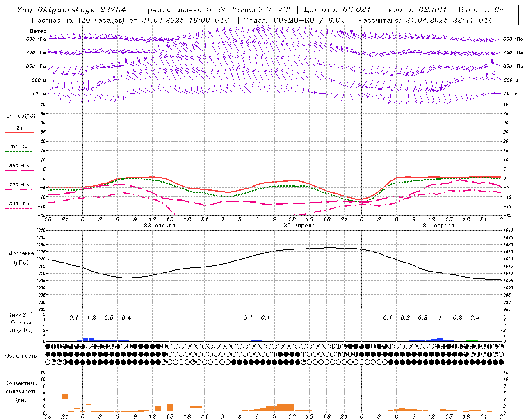Select the model name COSMO-RU / 6.6км
The height and width of the screenshot is (420, 525).
point(310,20)
